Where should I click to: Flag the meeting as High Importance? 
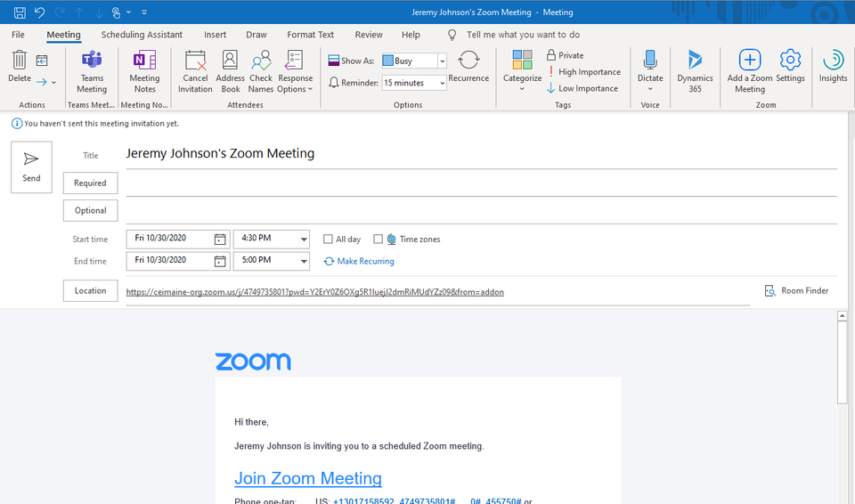[x=584, y=71]
